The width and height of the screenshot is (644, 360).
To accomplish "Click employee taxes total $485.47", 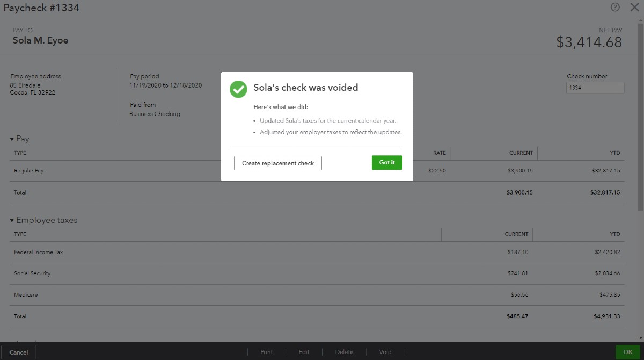I will tap(517, 316).
